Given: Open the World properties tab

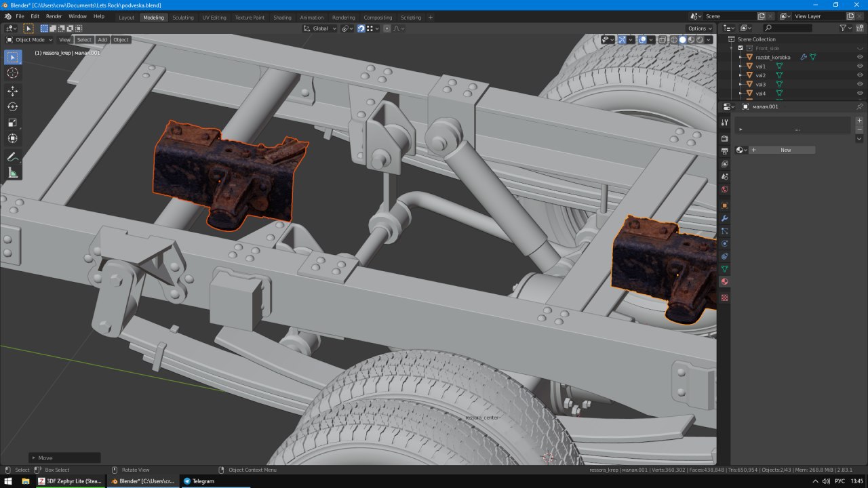Looking at the screenshot, I should [x=724, y=190].
